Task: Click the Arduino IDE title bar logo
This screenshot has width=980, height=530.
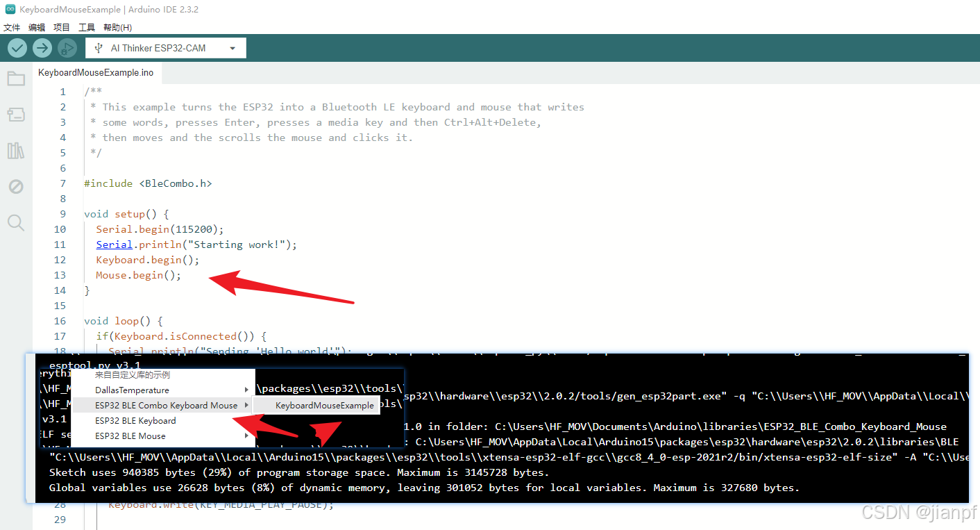Action: (10, 10)
